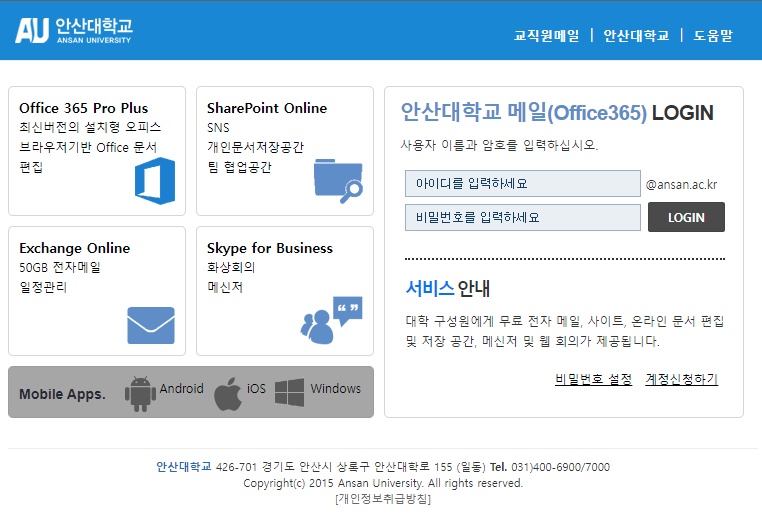Image resolution: width=762 pixels, height=514 pixels.
Task: Open the Office 365 Pro Plus icon
Action: 155,181
